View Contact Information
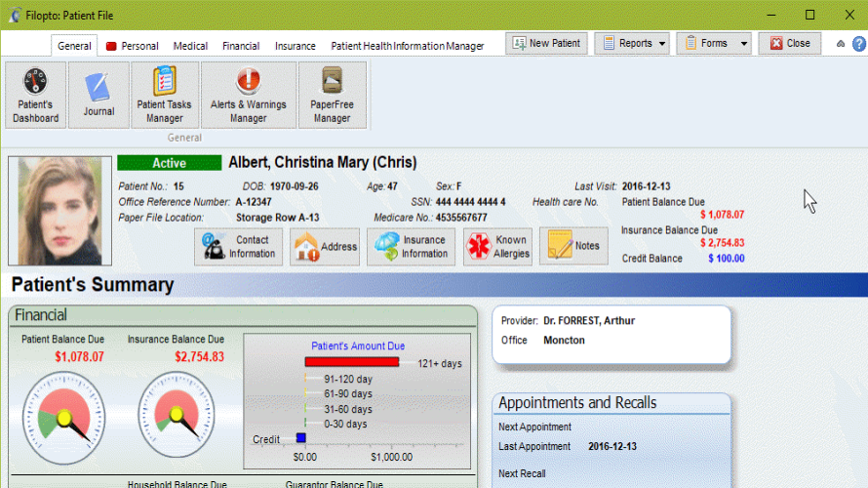 click(x=239, y=247)
